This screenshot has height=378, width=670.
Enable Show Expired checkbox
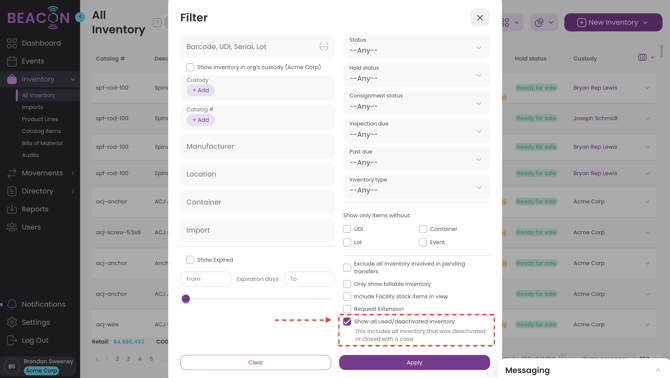pos(190,260)
